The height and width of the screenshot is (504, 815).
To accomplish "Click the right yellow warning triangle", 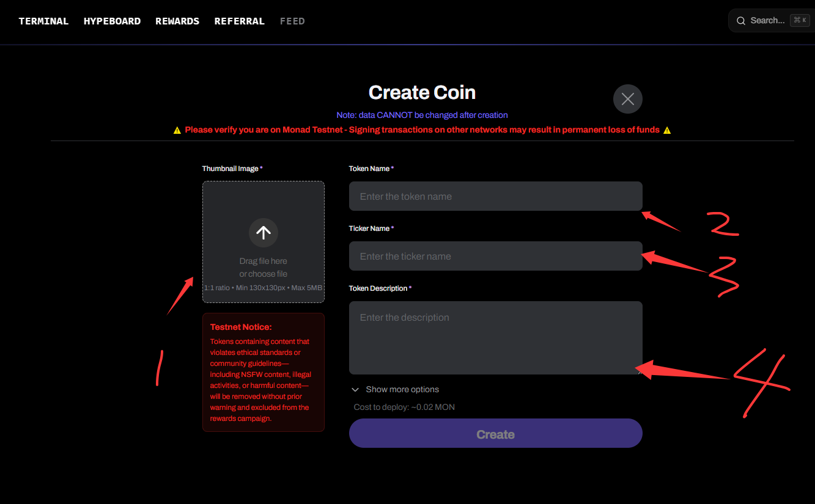I will (667, 130).
